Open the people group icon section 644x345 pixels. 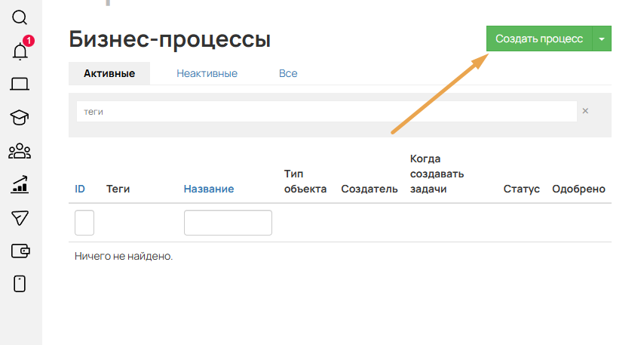pos(20,151)
